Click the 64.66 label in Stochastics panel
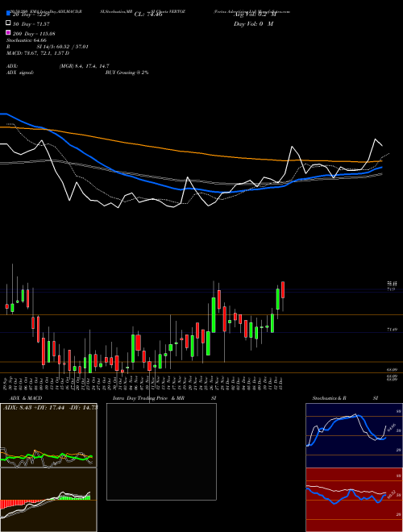The height and width of the screenshot is (532, 403). [392, 427]
